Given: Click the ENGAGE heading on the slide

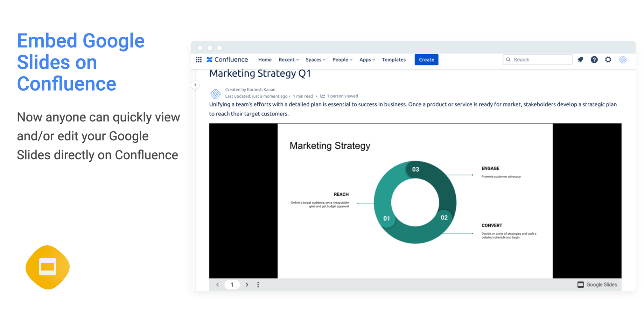Looking at the screenshot, I should (x=490, y=168).
